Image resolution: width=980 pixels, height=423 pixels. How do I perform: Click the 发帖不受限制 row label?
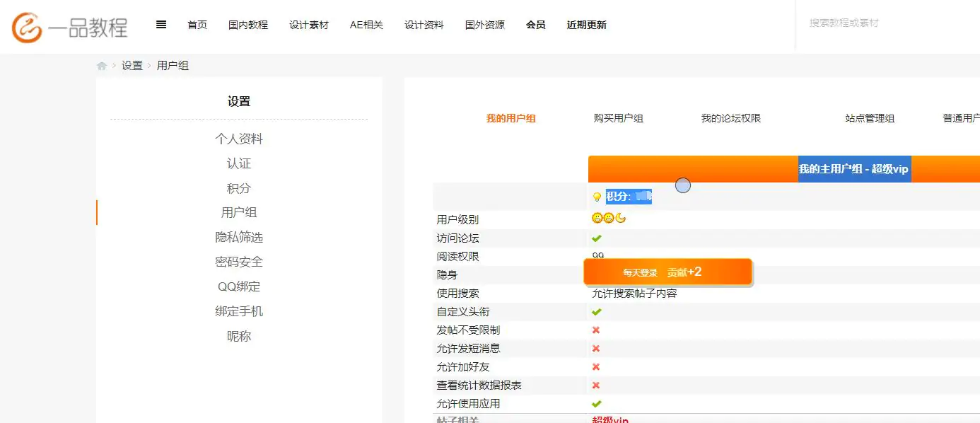[468, 330]
